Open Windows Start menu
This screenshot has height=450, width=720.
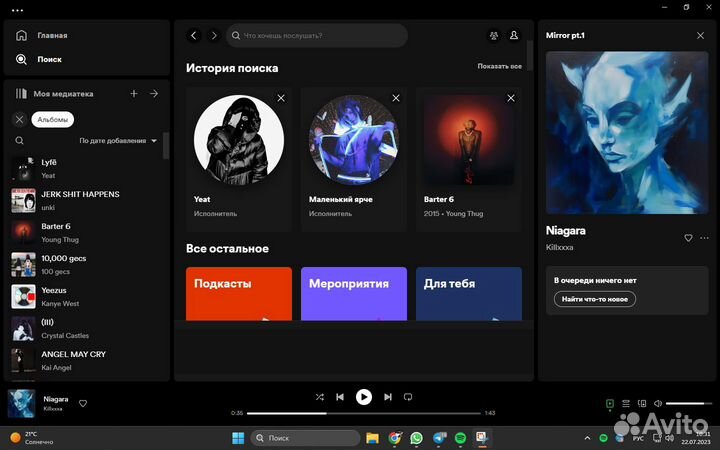[238, 438]
